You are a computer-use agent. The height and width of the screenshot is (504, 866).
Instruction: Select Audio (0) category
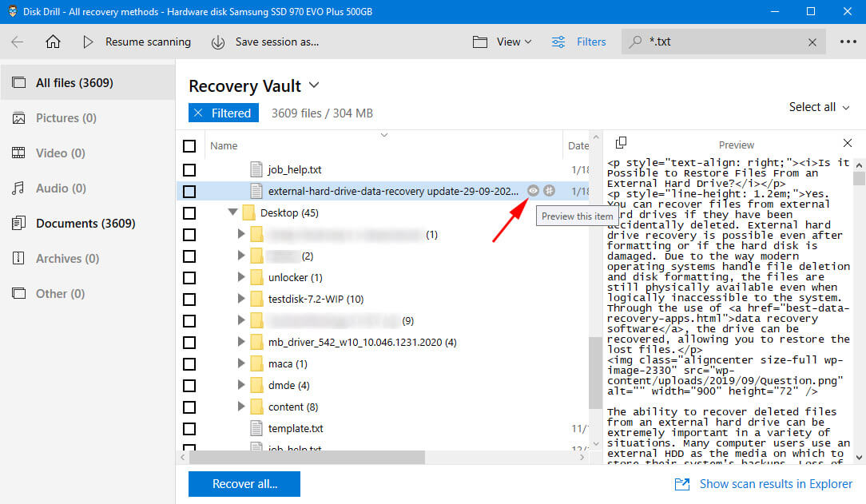tap(88, 189)
